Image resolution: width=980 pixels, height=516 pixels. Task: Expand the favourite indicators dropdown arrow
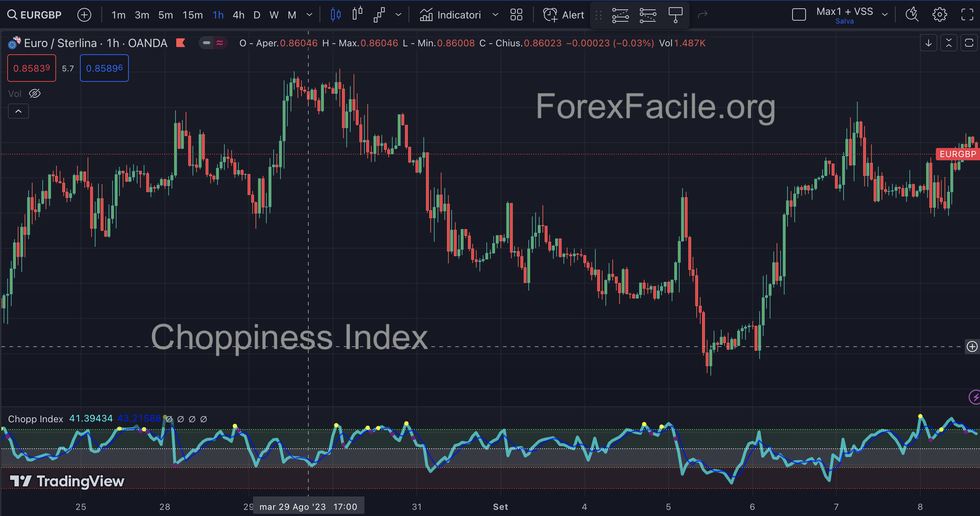coord(495,15)
